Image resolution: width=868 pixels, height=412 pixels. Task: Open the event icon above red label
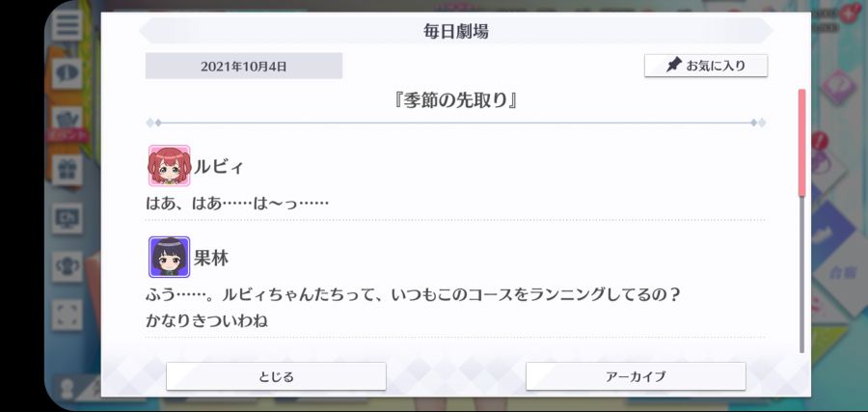pyautogui.click(x=67, y=118)
